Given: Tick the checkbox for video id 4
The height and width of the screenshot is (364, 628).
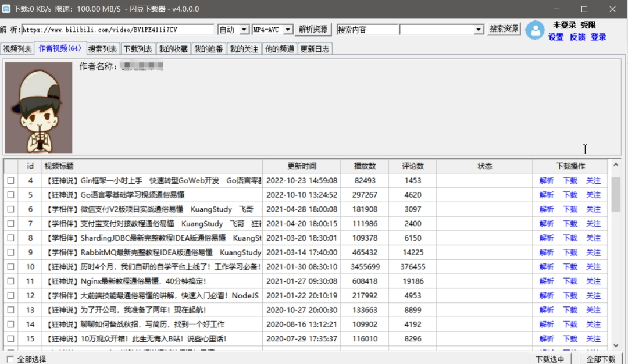Looking at the screenshot, I should coord(11,181).
